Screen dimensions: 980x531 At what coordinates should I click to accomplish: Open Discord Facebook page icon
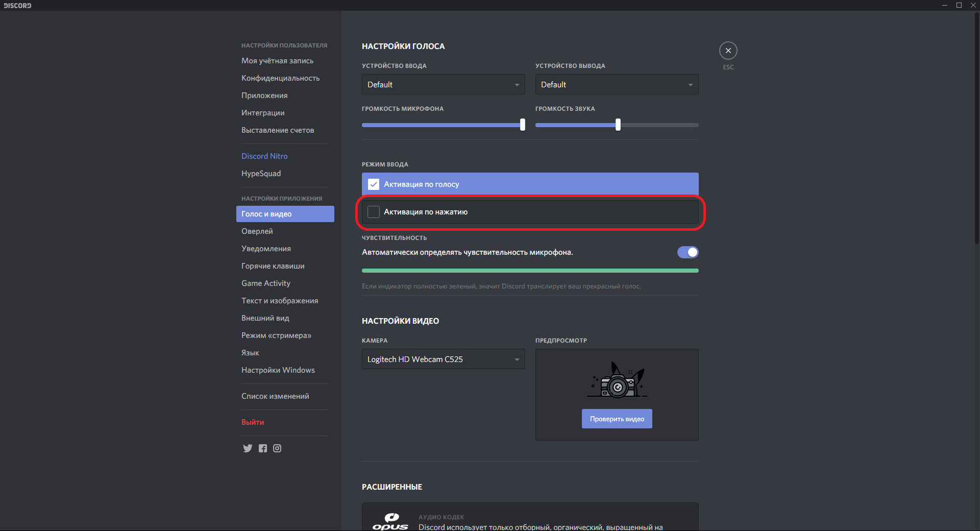point(263,448)
